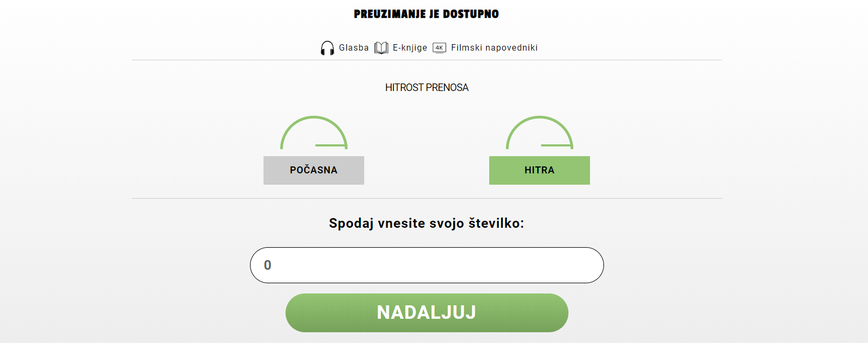
Task: Choose the HITRA transfer speed
Action: 539,170
